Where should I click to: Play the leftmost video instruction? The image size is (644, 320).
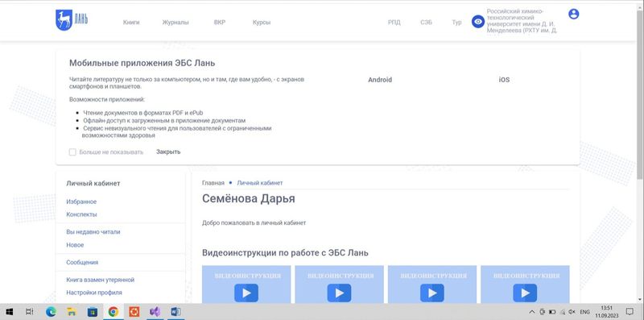246,293
